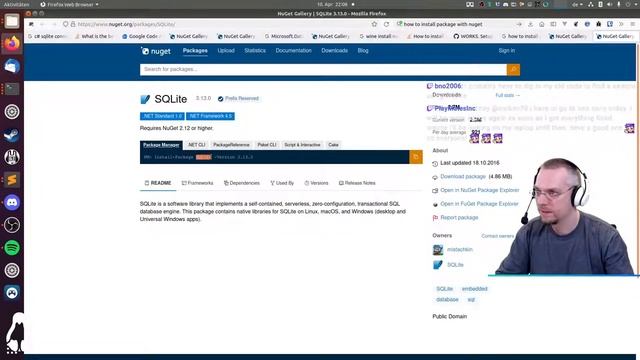The width and height of the screenshot is (640, 360).
Task: Switch to the Release Notes tab
Action: [357, 183]
